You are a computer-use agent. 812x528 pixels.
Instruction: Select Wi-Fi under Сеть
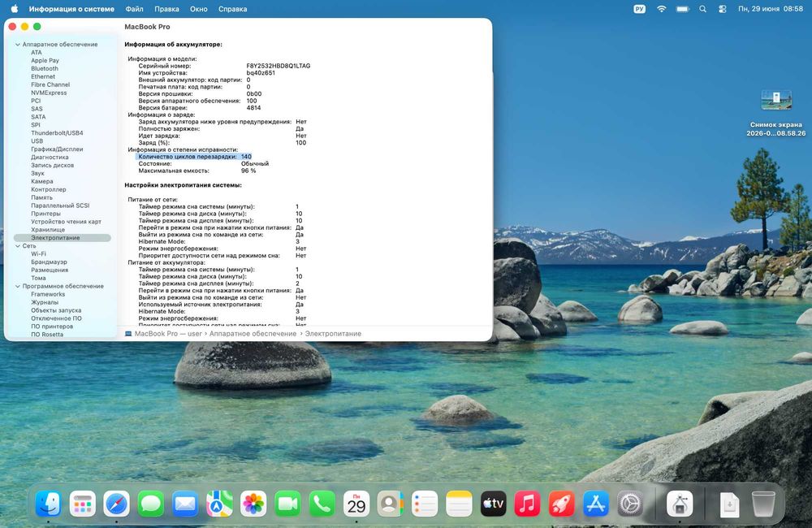[38, 254]
